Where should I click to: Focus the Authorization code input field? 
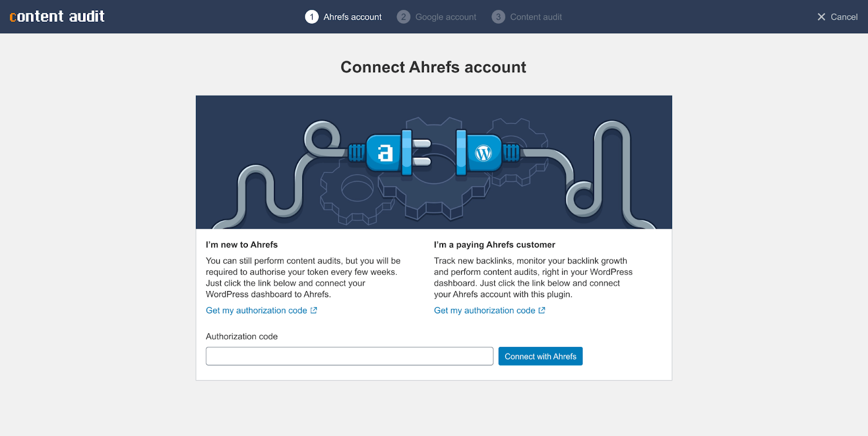coord(349,356)
